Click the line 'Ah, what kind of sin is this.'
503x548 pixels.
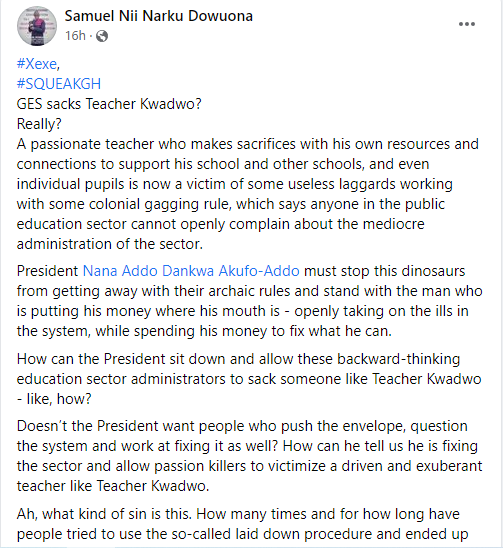pyautogui.click(x=104, y=514)
